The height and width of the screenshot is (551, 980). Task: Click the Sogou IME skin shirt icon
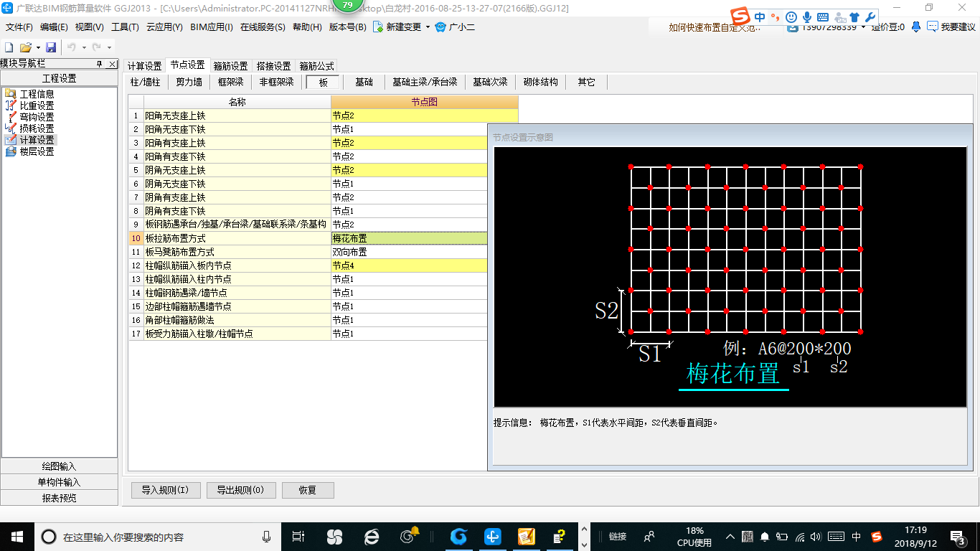pos(854,17)
